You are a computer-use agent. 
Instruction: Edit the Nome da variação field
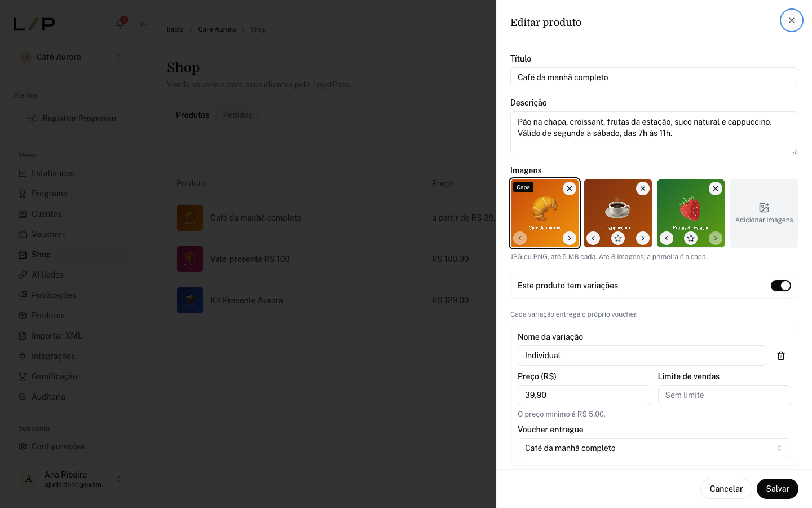click(642, 356)
